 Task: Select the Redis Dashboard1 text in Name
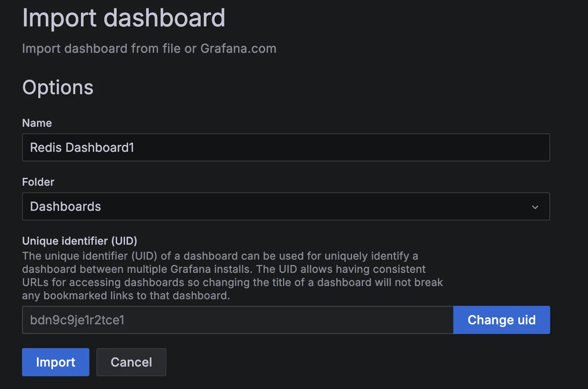[82, 147]
